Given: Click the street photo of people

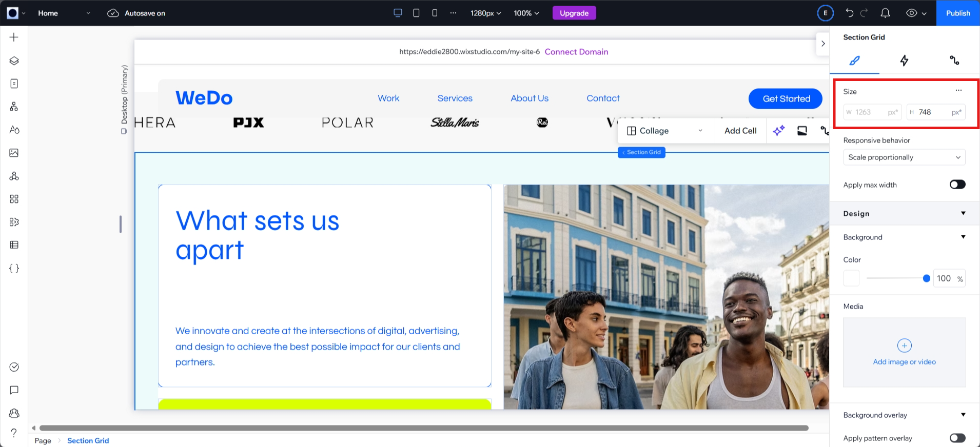Looking at the screenshot, I should point(666,297).
